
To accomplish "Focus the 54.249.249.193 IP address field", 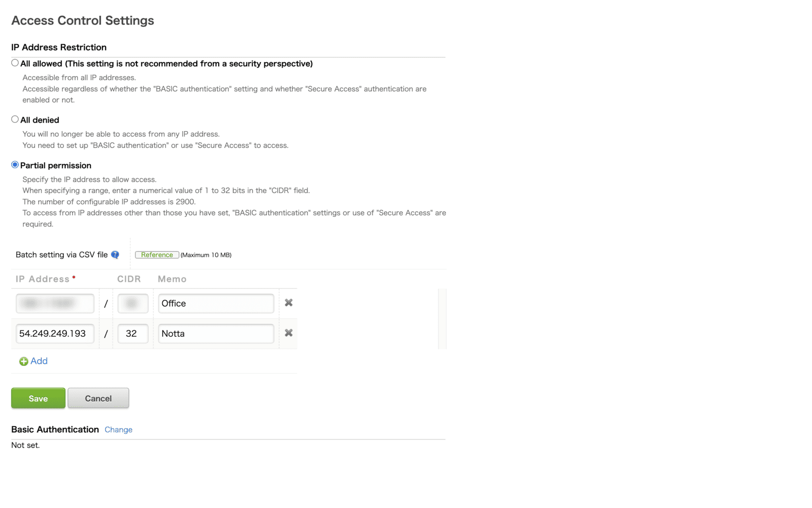I will coord(55,334).
